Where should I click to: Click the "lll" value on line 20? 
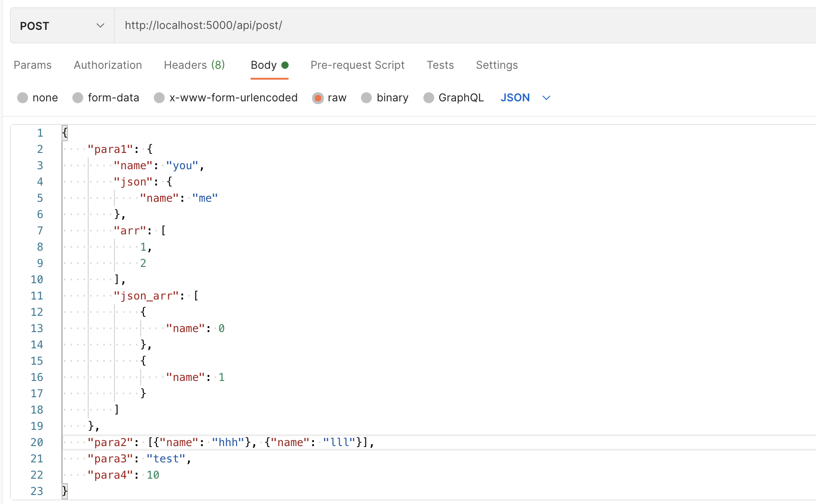(339, 442)
